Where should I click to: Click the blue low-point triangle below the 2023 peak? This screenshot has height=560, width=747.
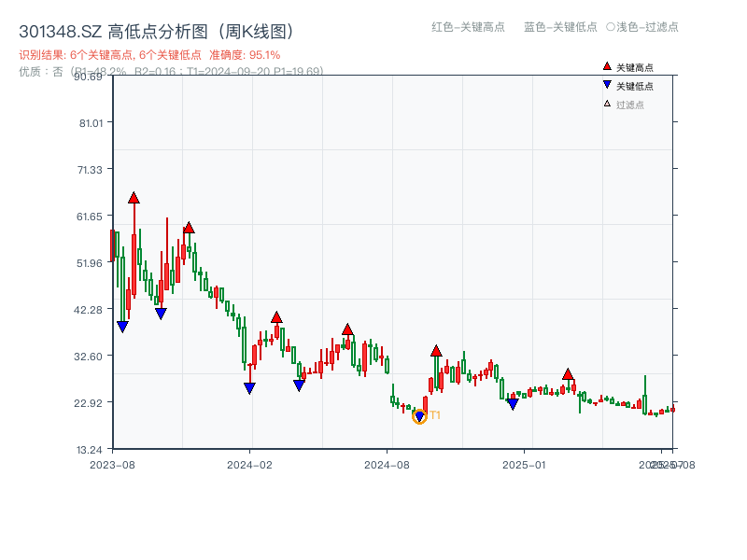[122, 326]
